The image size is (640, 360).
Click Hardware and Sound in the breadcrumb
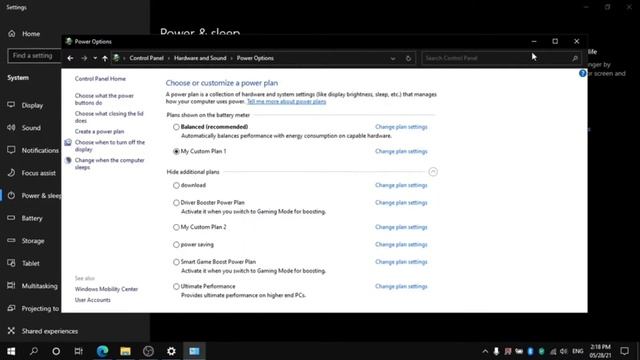point(200,58)
